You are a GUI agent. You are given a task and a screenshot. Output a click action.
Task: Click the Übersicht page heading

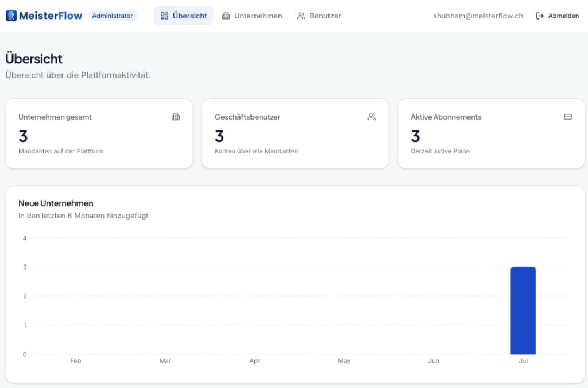pos(34,59)
